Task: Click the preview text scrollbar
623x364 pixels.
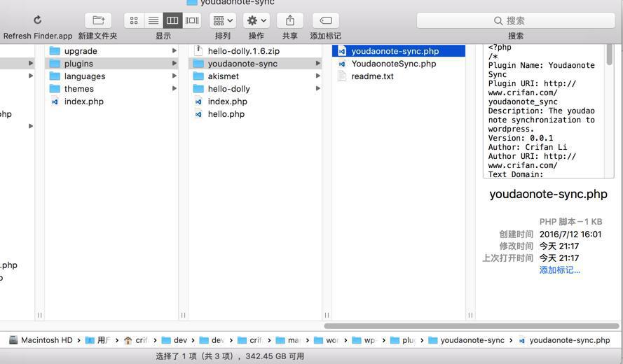Action: pyautogui.click(x=610, y=55)
